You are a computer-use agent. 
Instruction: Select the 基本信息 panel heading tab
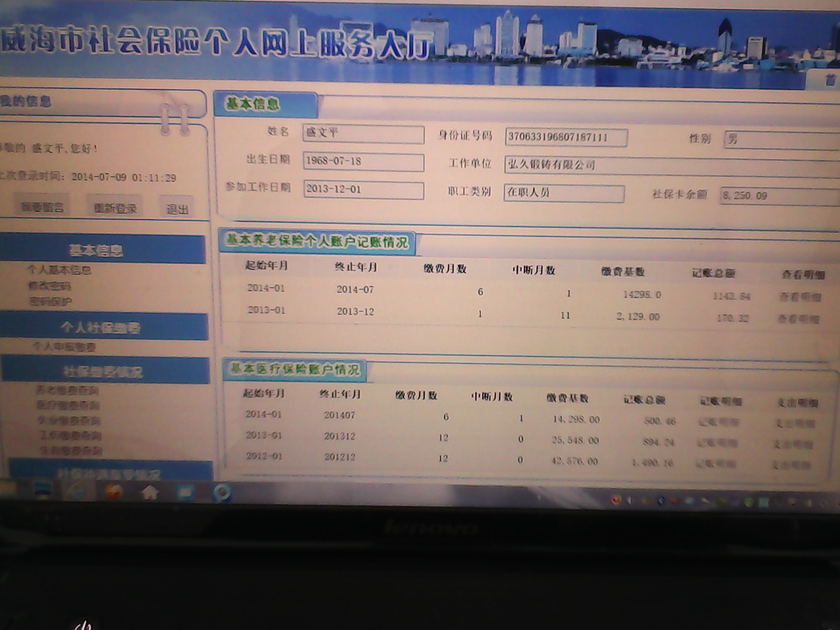266,104
